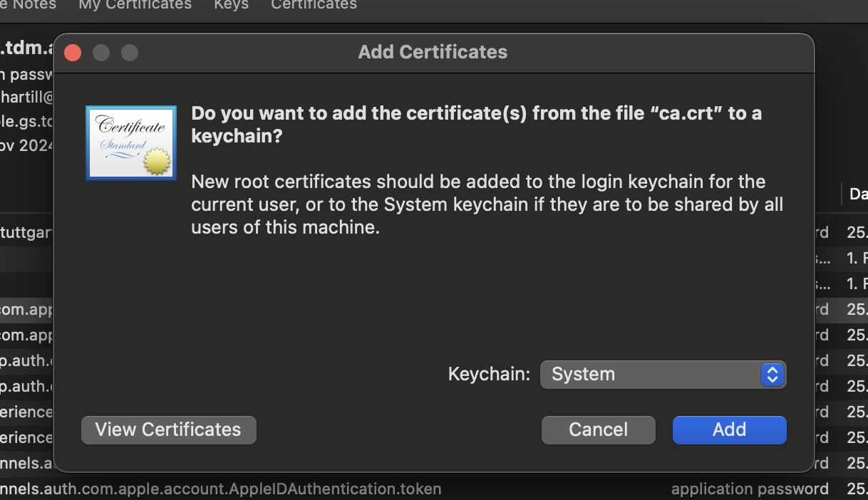This screenshot has height=500, width=868.
Task: Click the "application password" kind cell
Action: [x=750, y=489]
